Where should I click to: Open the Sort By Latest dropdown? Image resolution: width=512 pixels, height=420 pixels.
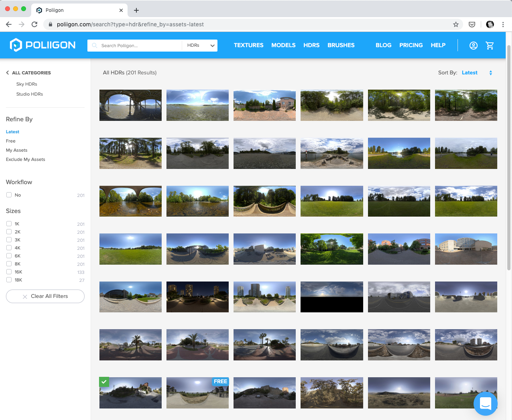click(x=477, y=73)
